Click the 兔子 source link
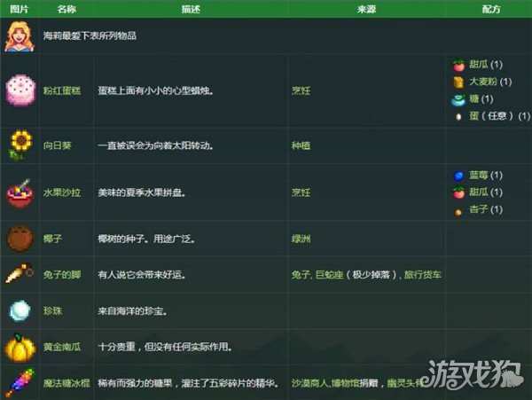 [x=301, y=274]
